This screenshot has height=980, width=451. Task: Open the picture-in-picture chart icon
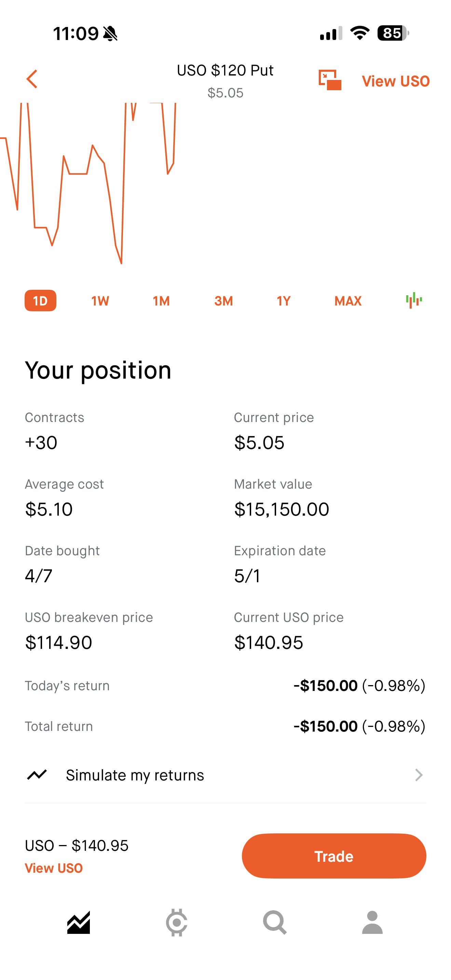pos(329,80)
